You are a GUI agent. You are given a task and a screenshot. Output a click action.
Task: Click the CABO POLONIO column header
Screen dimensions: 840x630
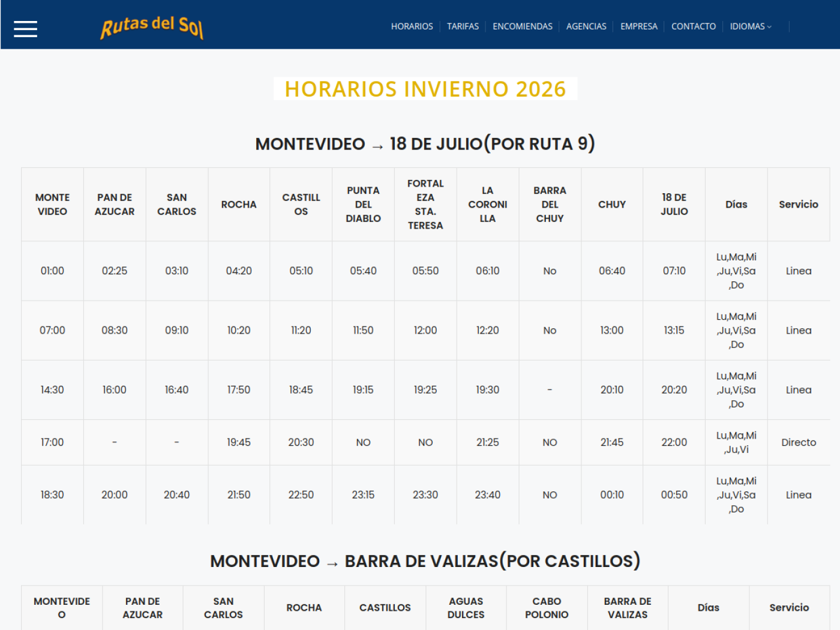[547, 608]
